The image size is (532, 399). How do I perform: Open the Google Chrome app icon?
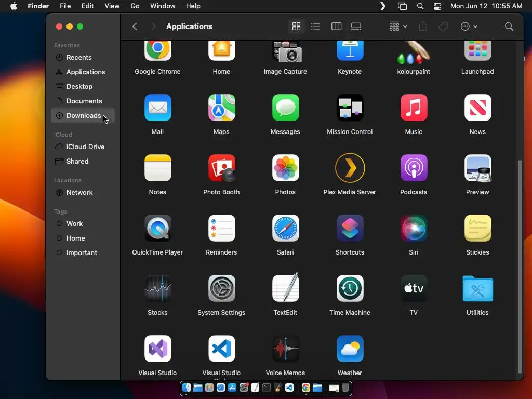pos(157,51)
